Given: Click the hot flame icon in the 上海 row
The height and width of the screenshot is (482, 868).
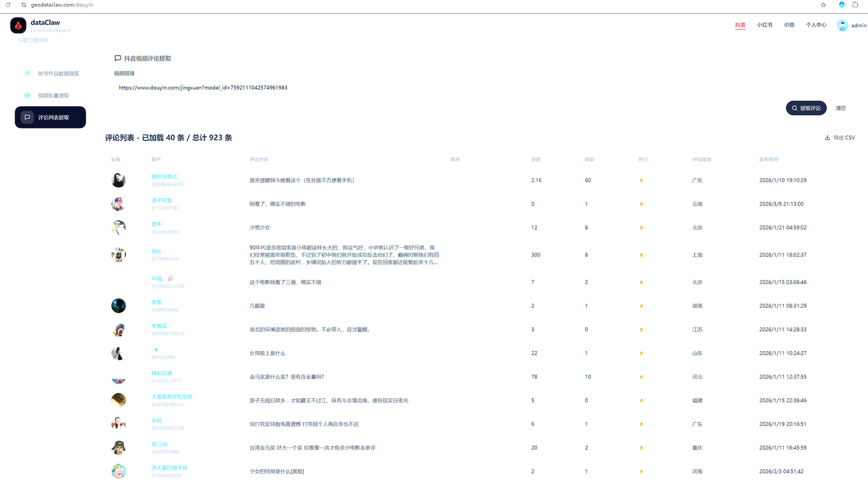Looking at the screenshot, I should pyautogui.click(x=641, y=255).
